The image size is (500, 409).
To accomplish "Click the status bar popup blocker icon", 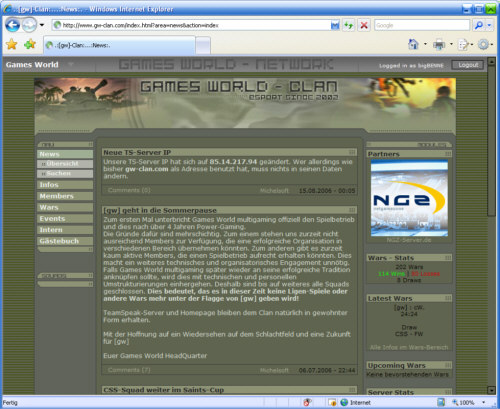I will point(307,402).
